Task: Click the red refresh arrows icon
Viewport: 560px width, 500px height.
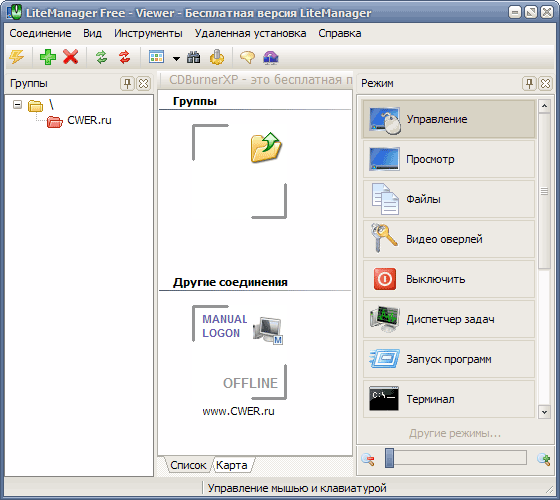Action: [x=124, y=57]
